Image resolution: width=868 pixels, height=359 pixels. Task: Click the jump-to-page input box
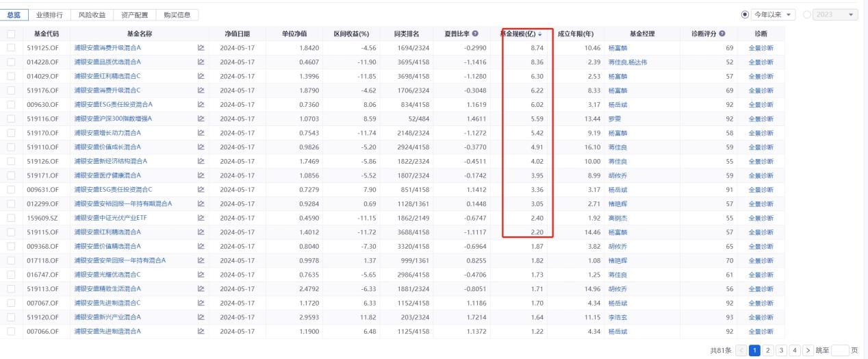click(840, 350)
